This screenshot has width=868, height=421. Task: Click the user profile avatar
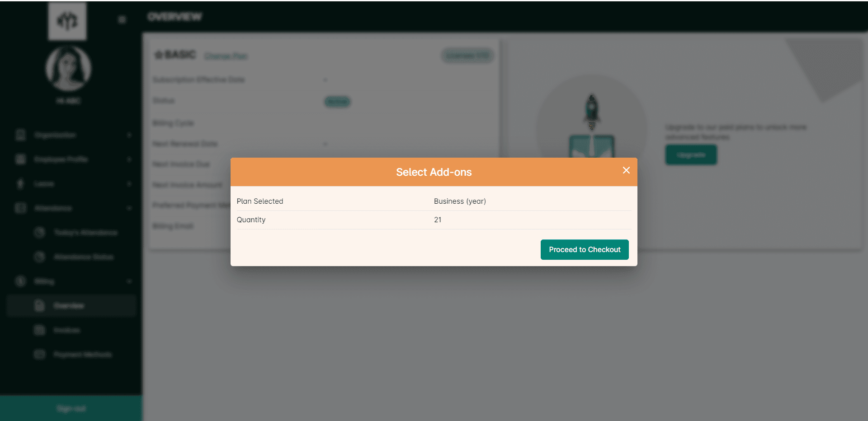click(x=68, y=68)
